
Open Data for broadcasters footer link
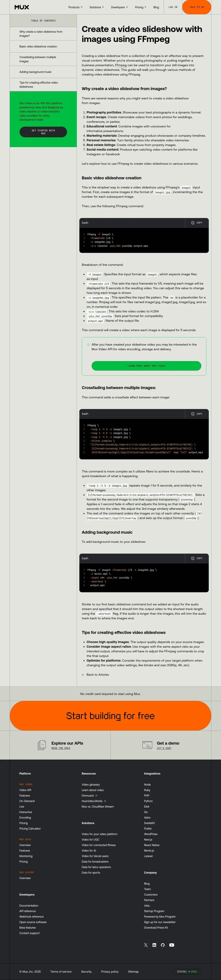pyautogui.click(x=95, y=861)
